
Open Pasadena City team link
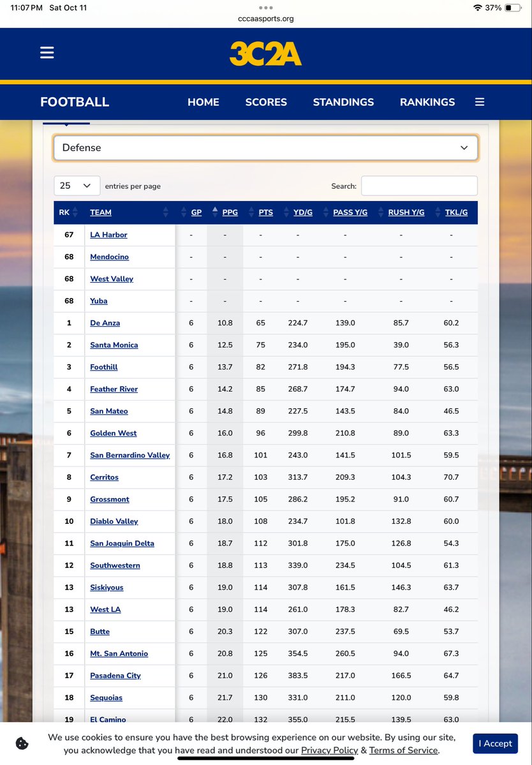coord(115,676)
